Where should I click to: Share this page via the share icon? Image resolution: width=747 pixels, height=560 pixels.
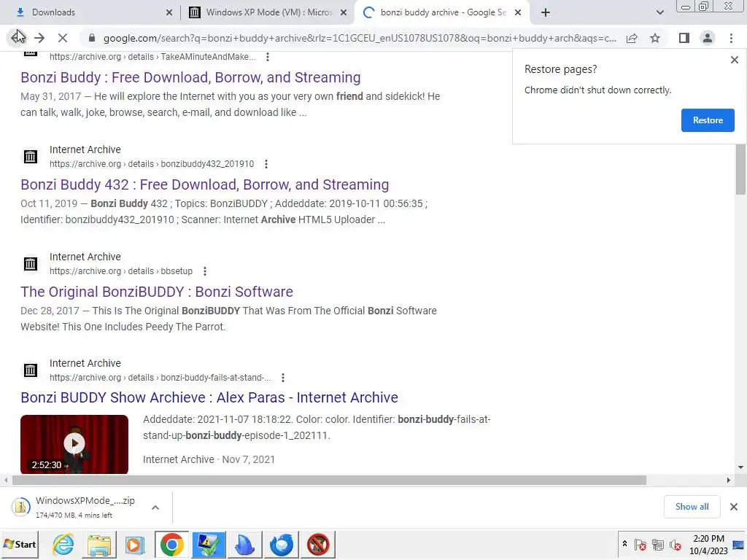point(632,38)
